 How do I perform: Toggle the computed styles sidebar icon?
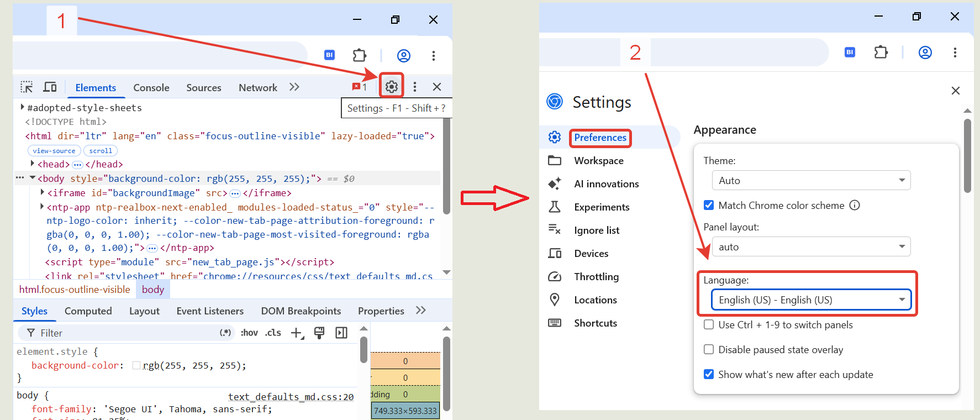point(341,333)
